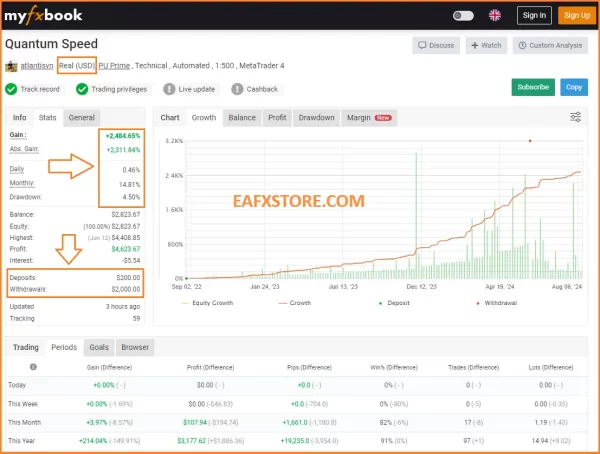600x454 pixels.
Task: Toggle the dark mode switch
Action: point(463,16)
